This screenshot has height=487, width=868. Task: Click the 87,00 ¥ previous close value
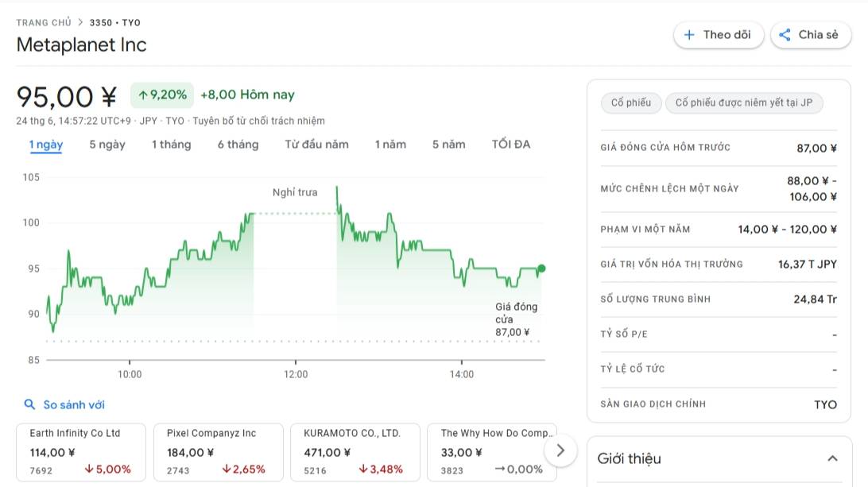[816, 149]
